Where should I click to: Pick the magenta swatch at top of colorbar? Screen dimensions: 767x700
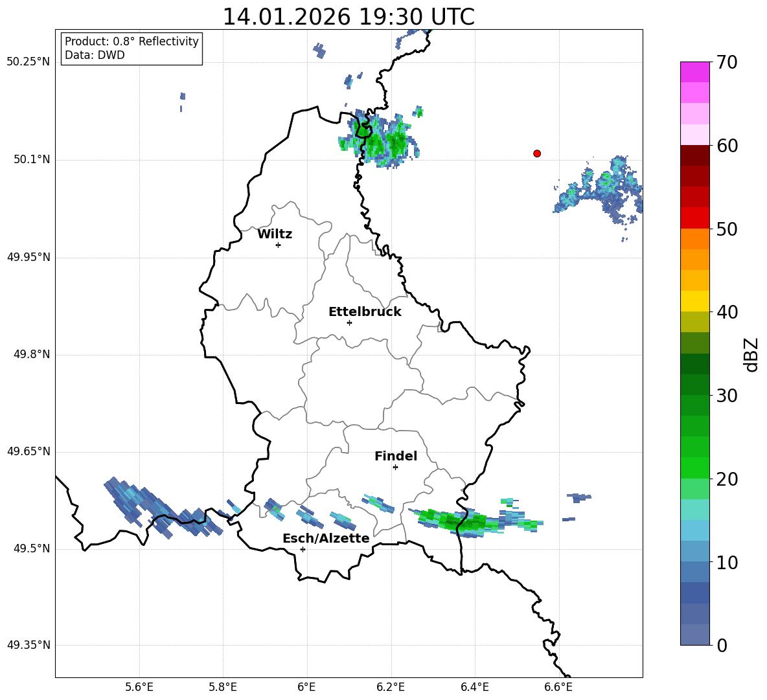click(695, 72)
